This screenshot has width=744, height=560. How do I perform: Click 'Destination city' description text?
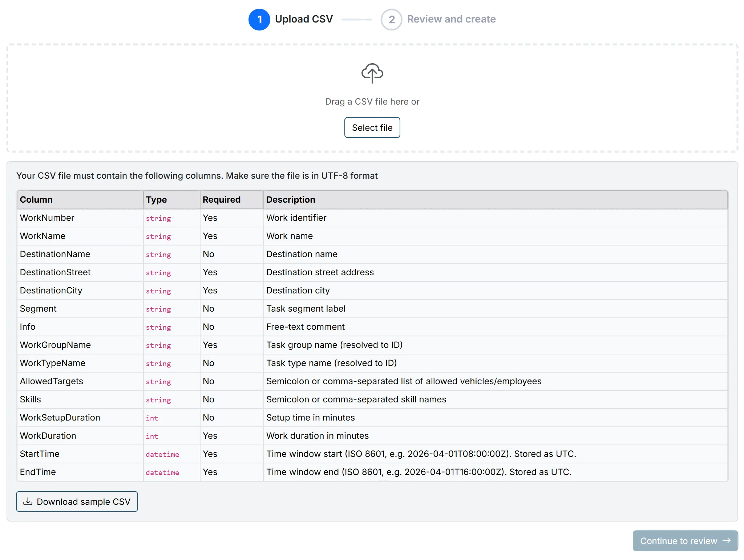[298, 291]
